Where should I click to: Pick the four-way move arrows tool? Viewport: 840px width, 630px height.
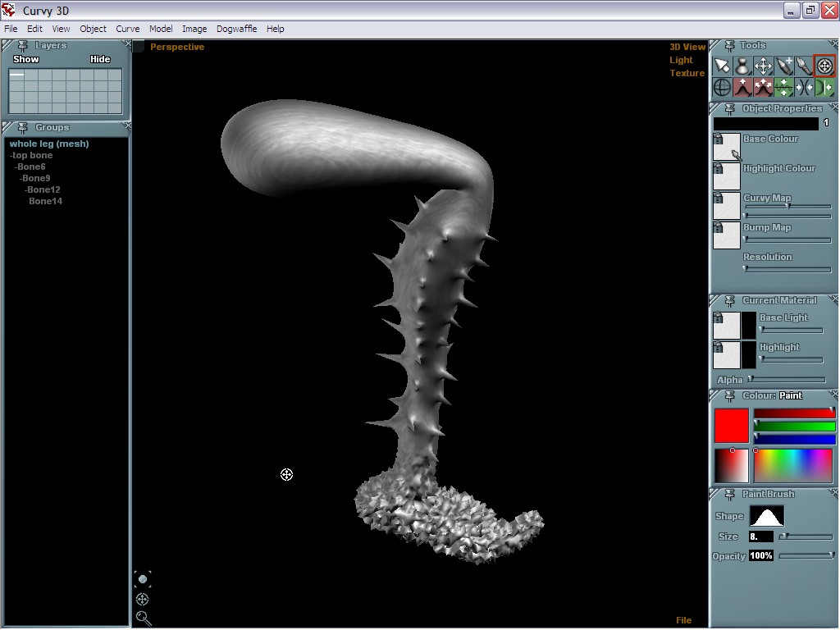tap(763, 66)
